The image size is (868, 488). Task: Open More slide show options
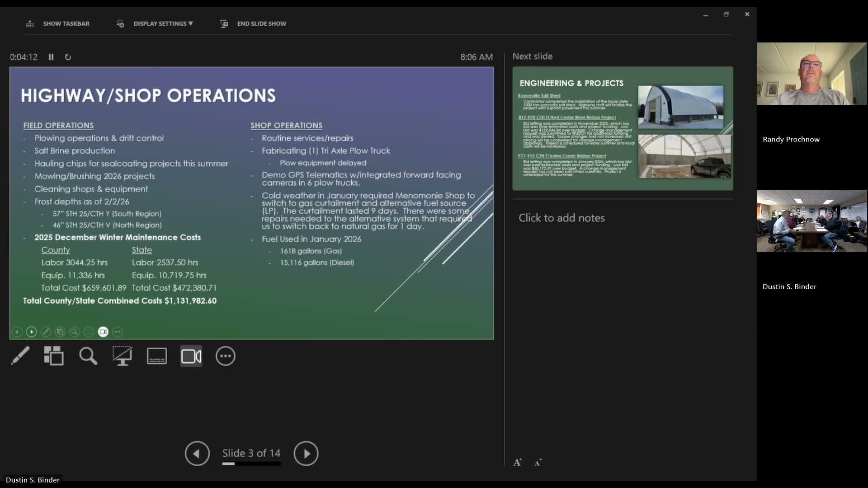(x=226, y=356)
